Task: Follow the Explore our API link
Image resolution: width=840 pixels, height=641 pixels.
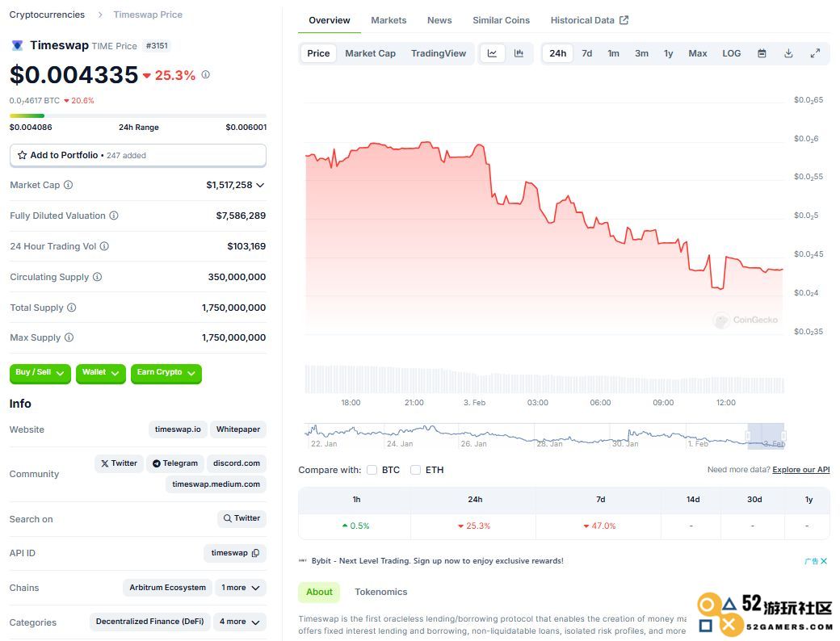Action: click(800, 470)
